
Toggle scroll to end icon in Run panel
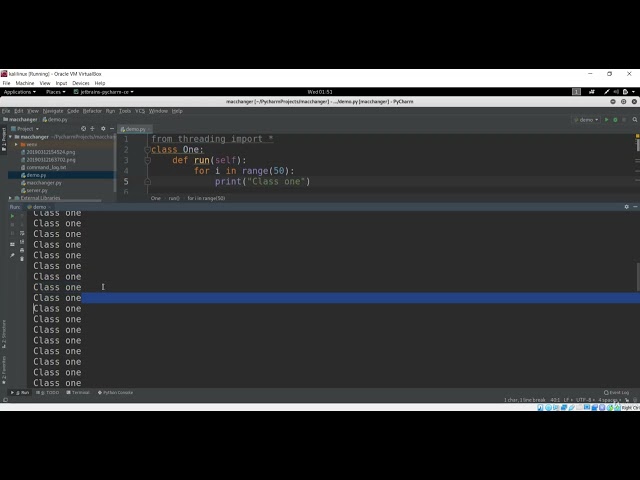[x=22, y=242]
